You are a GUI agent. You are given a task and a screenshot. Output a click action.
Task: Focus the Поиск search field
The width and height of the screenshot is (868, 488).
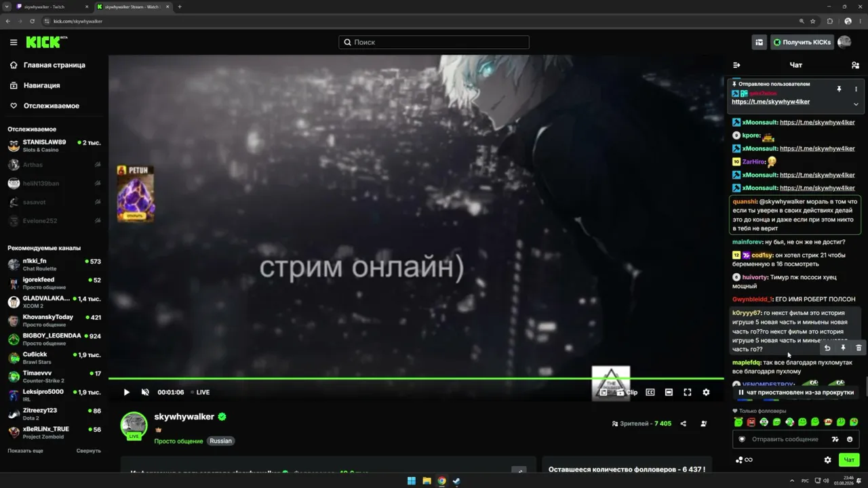tap(434, 42)
